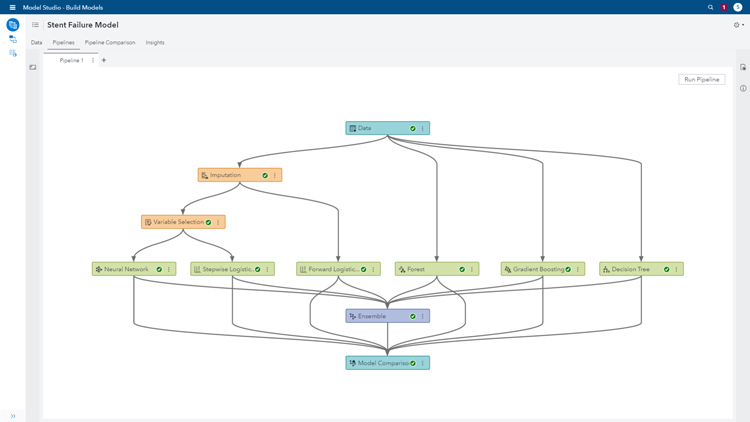Click the Decision Tree node icon
Image resolution: width=750 pixels, height=422 pixels.
606,269
